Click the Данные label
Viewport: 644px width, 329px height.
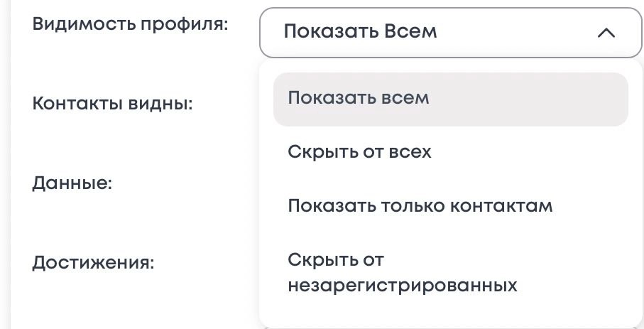(72, 183)
